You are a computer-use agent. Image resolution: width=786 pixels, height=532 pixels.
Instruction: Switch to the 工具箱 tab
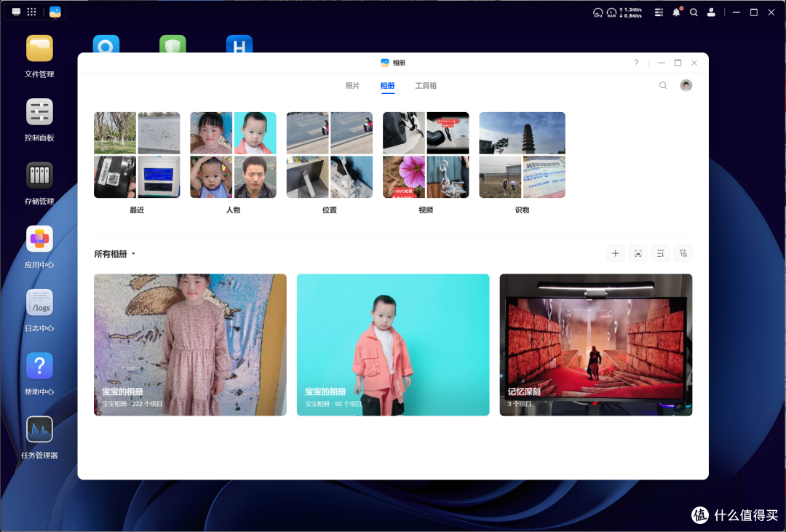point(426,86)
